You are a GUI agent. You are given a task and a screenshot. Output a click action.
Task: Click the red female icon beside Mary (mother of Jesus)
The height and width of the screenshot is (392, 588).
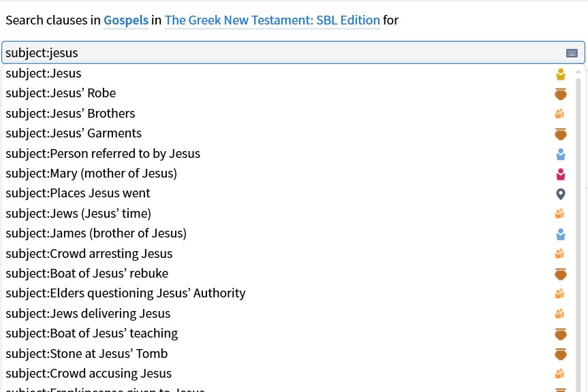click(561, 174)
